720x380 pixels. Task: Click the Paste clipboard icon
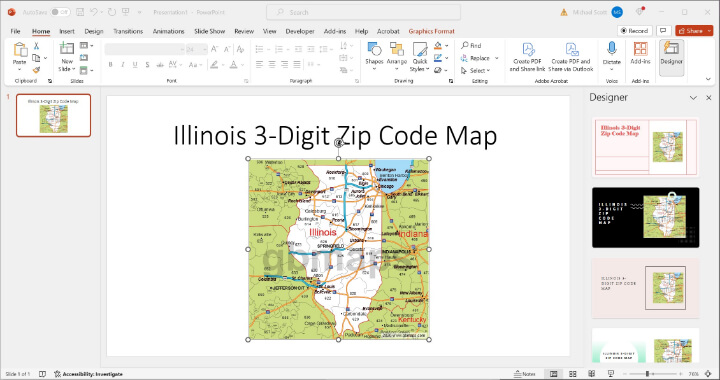(x=20, y=50)
